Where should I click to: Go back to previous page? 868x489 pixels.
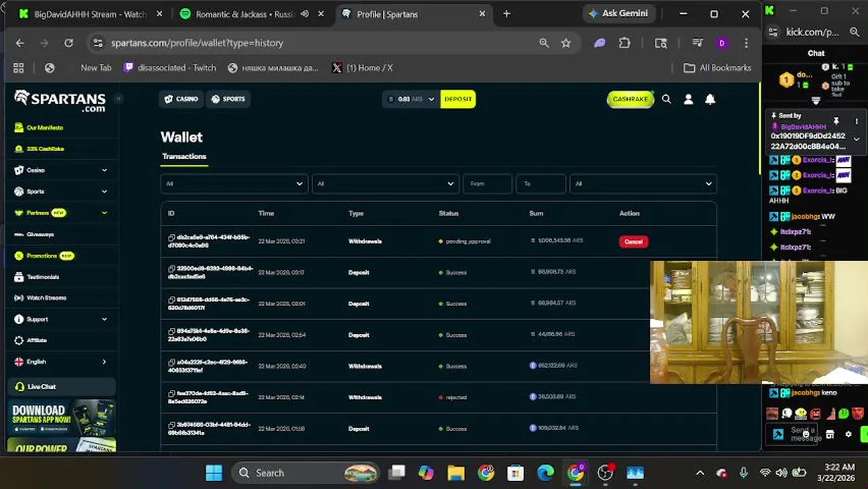point(20,43)
